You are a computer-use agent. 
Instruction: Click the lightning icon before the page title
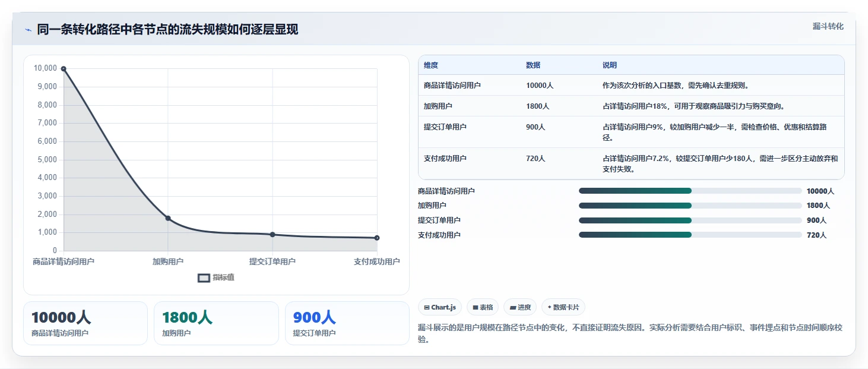pos(28,30)
